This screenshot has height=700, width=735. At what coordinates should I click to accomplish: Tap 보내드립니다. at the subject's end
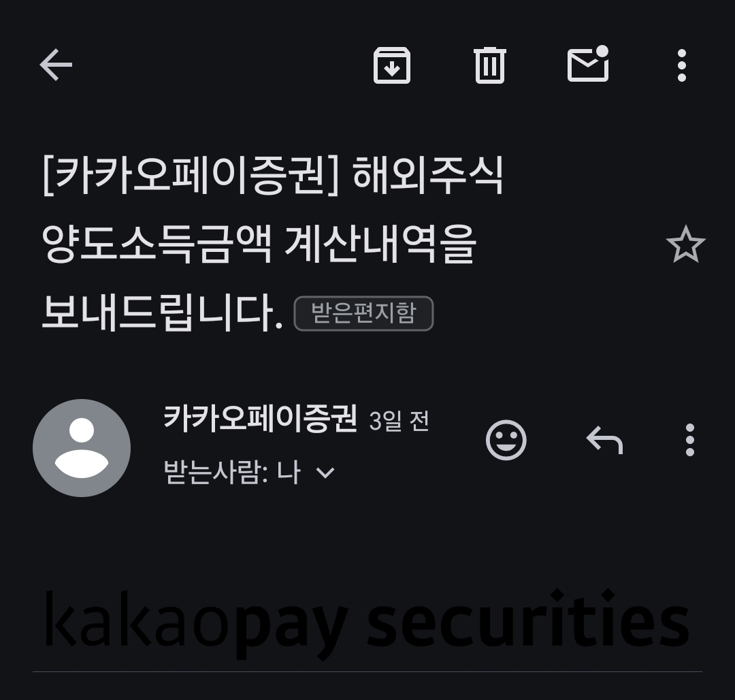tap(163, 313)
